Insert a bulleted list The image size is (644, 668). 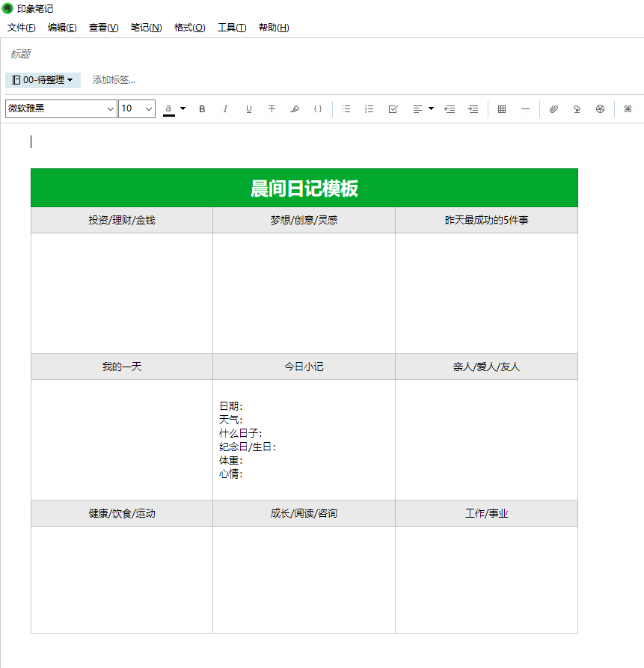point(346,109)
